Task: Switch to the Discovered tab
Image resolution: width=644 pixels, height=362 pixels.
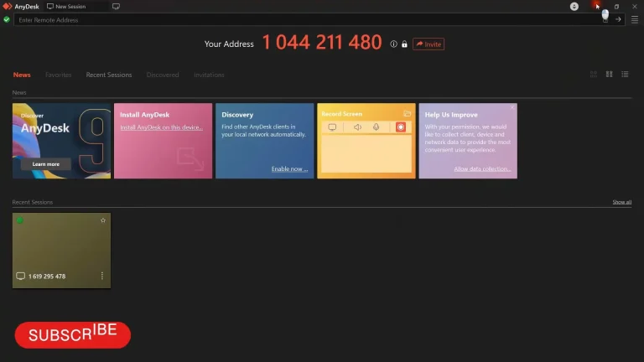Action: pos(163,75)
